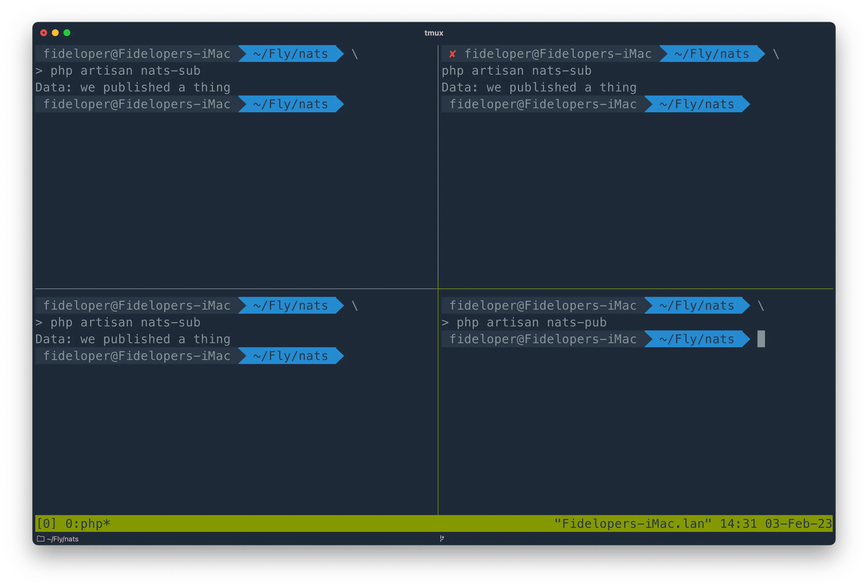868x588 pixels.
Task: Focus bottom-left pane on its nats-sub command
Action: coord(125,322)
